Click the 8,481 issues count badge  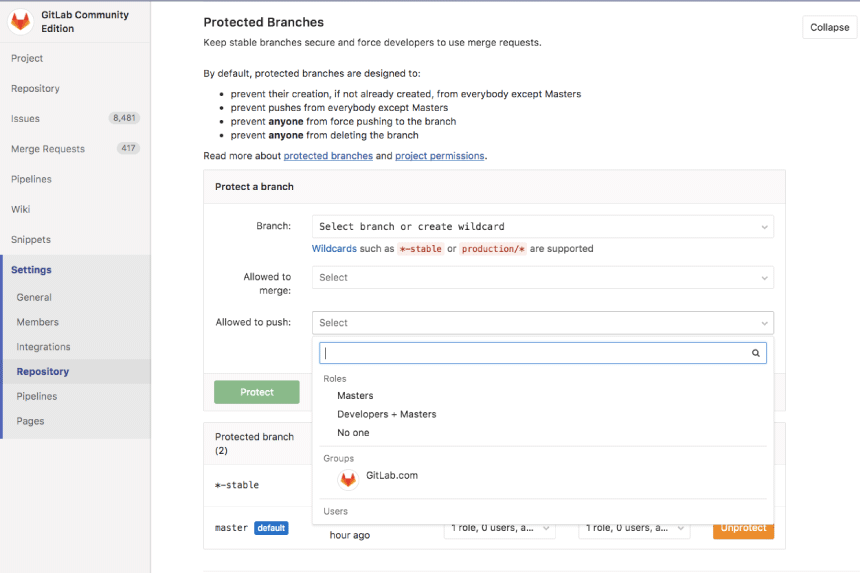(x=124, y=118)
